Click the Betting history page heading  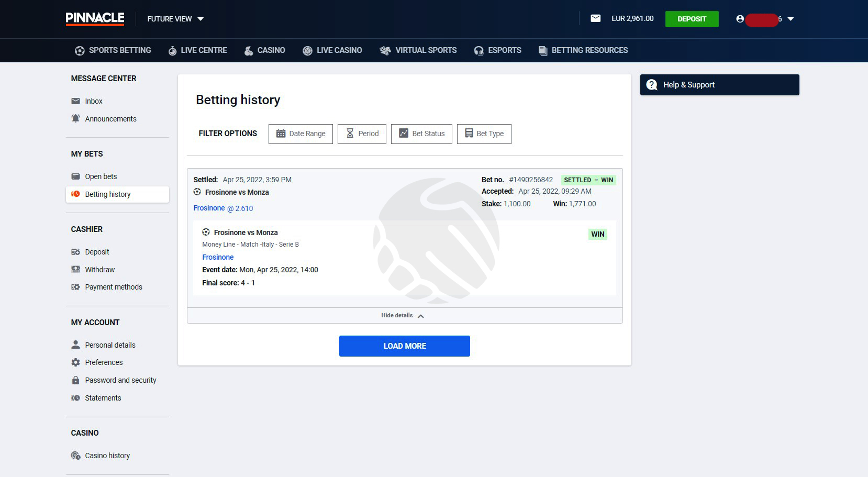238,99
